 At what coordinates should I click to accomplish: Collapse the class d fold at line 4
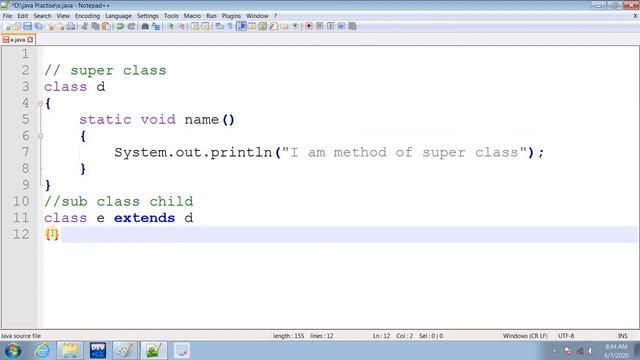40,103
